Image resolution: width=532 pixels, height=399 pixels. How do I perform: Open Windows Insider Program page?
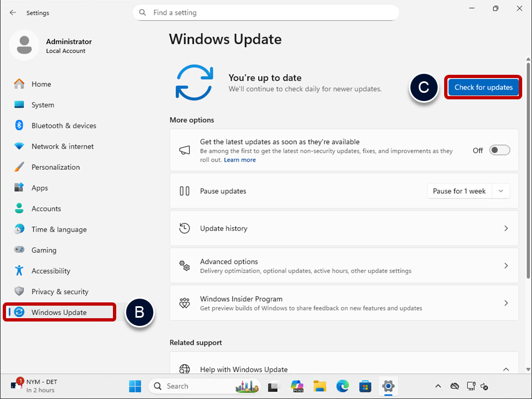pos(344,303)
